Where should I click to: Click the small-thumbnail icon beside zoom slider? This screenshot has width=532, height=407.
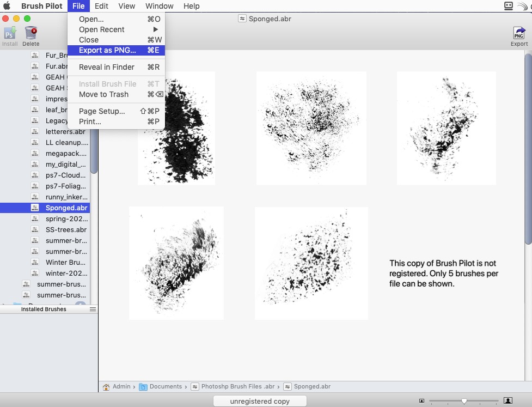click(421, 401)
